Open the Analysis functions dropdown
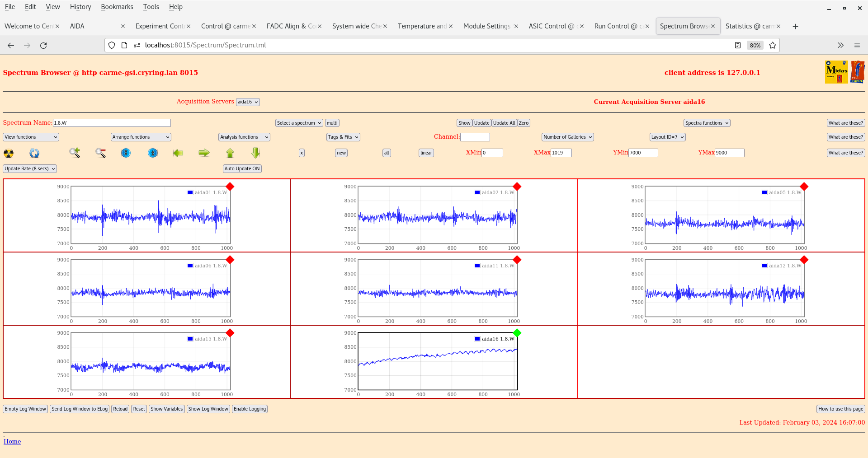This screenshot has height=458, width=868. tap(244, 137)
